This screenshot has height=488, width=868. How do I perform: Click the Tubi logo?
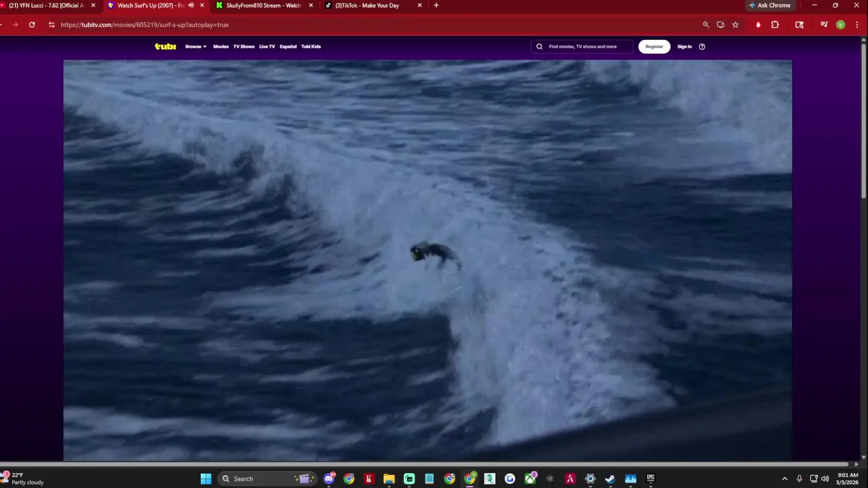click(165, 47)
